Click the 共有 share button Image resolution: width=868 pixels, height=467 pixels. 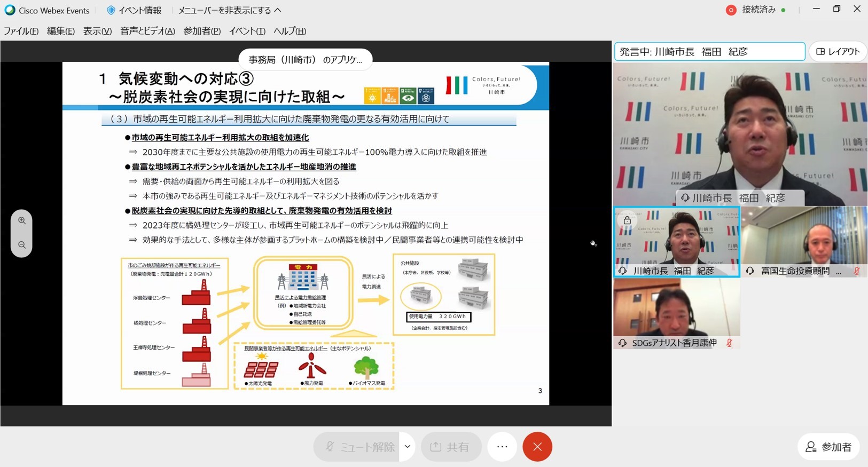[x=451, y=447]
